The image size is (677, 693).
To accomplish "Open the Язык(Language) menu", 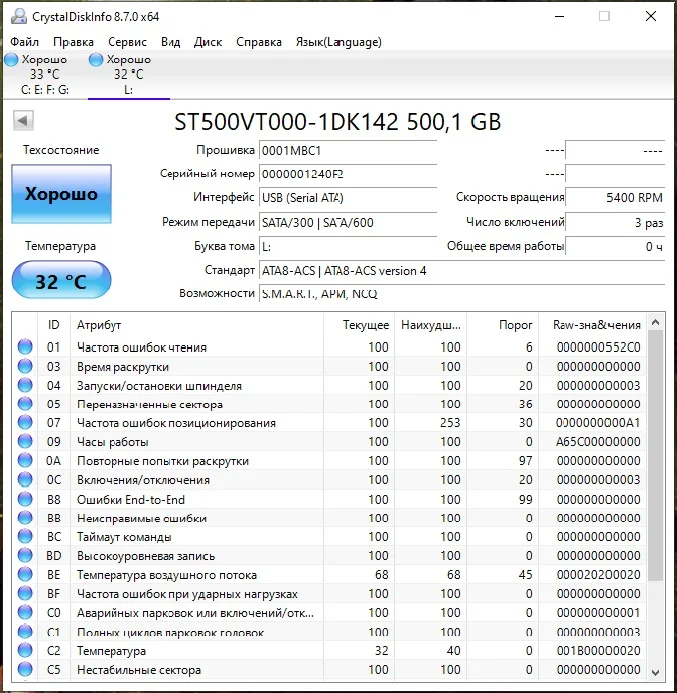I will coord(338,42).
